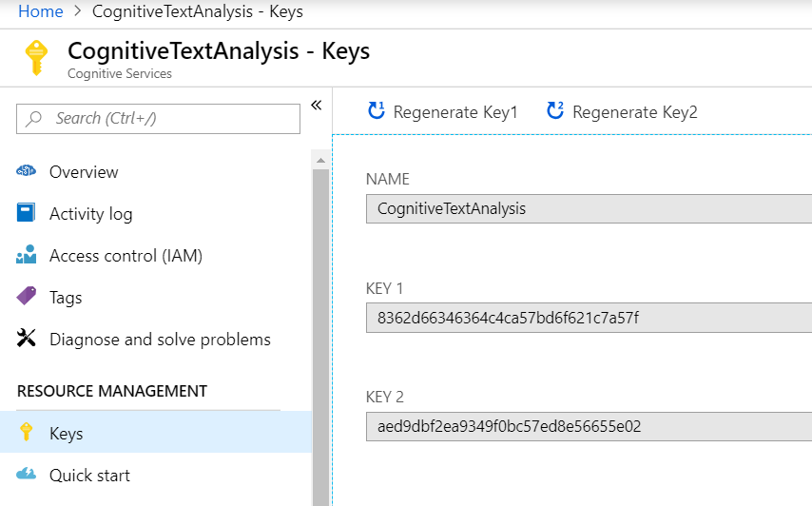Open the Overview menu item
Image resolution: width=812 pixels, height=506 pixels.
coord(84,172)
